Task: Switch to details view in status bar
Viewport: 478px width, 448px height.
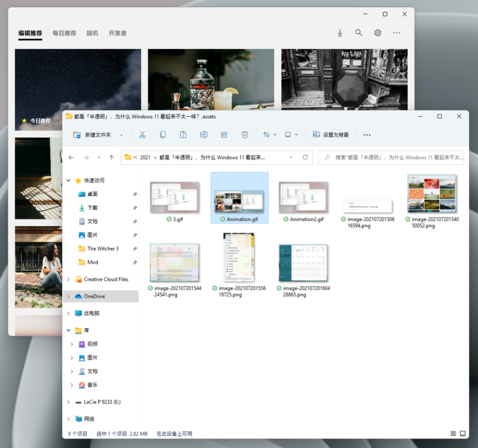Action: coord(452,433)
